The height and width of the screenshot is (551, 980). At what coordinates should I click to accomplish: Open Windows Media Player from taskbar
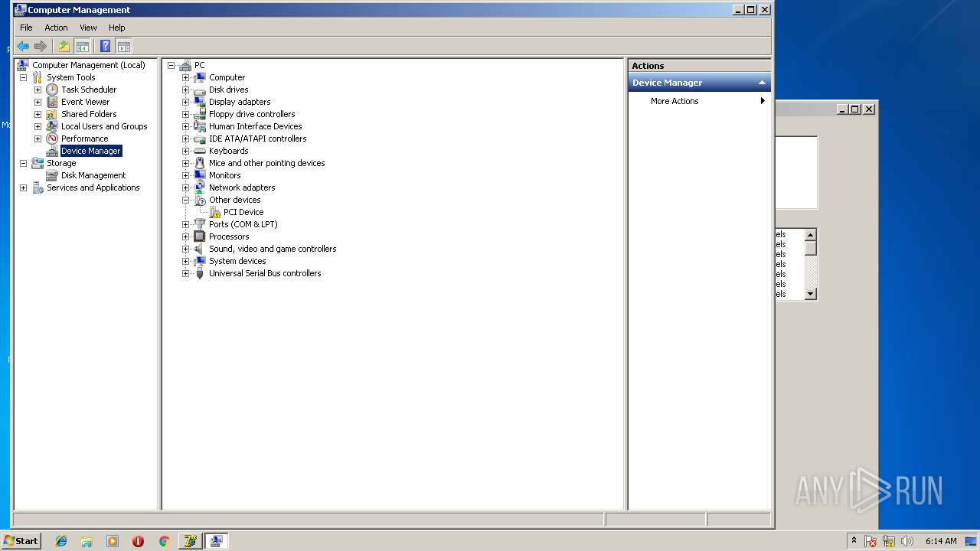coord(113,541)
